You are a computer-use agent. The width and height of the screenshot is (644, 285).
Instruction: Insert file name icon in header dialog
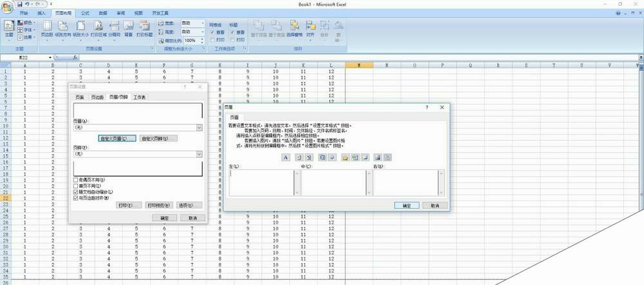(355, 157)
